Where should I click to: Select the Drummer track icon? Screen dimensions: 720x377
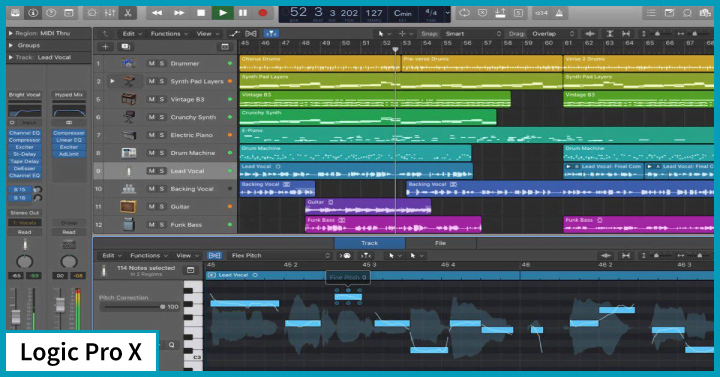tap(128, 63)
